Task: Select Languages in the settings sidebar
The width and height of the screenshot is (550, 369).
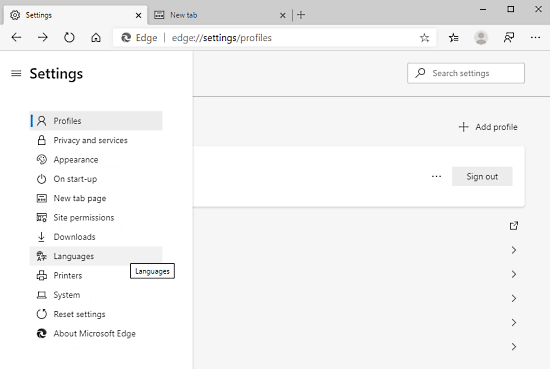Action: [x=96, y=256]
